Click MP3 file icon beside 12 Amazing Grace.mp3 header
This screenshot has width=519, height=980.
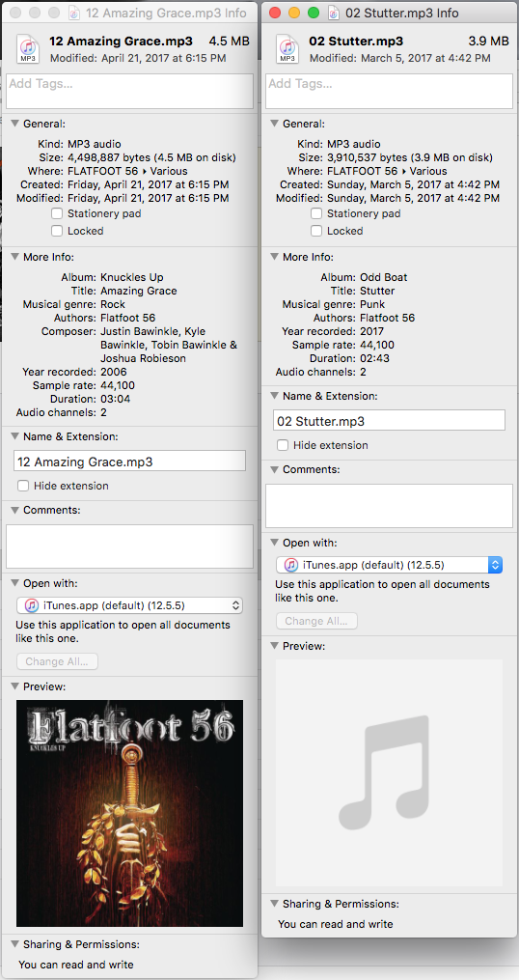[x=27, y=49]
